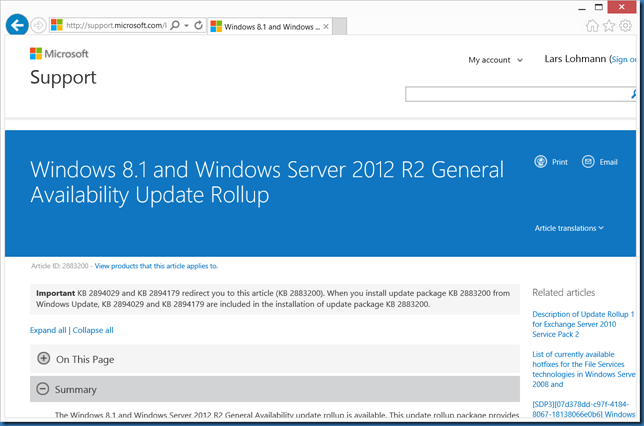Open the browser Tools gear icon

(x=626, y=26)
